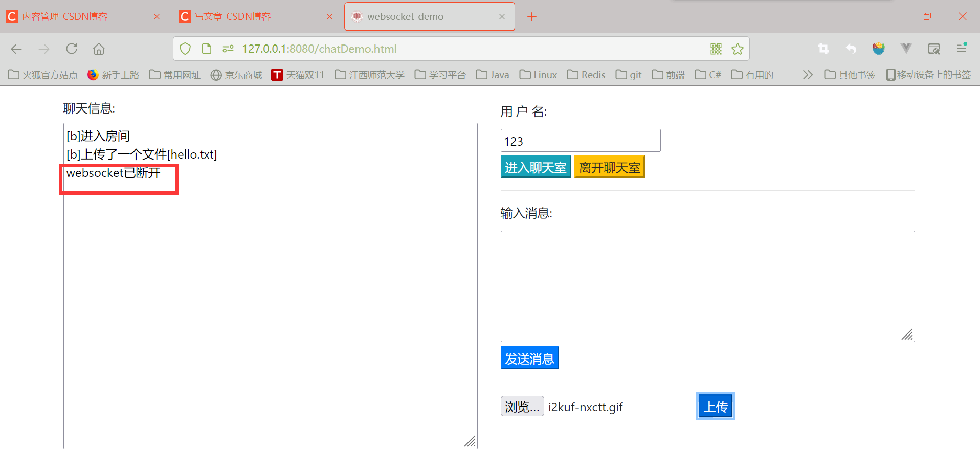
Task: Click the page styling extension icon
Action: point(934,49)
